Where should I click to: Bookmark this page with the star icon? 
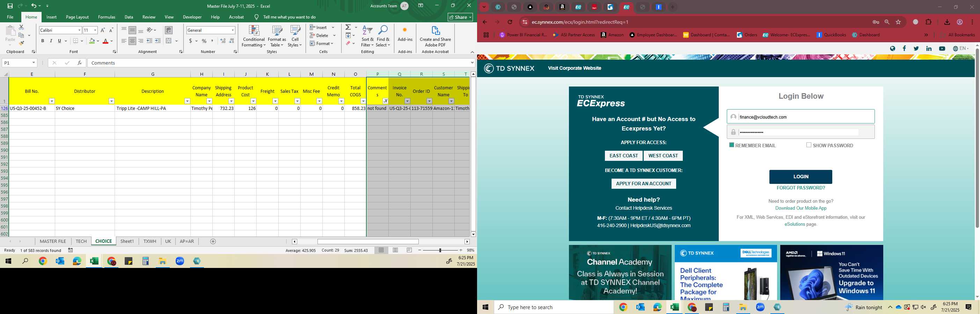(x=898, y=22)
